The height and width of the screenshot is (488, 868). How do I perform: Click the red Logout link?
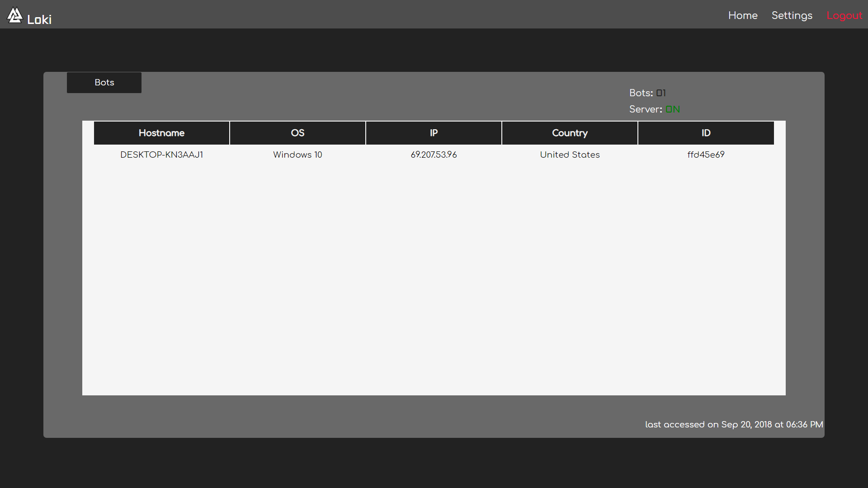(x=844, y=15)
